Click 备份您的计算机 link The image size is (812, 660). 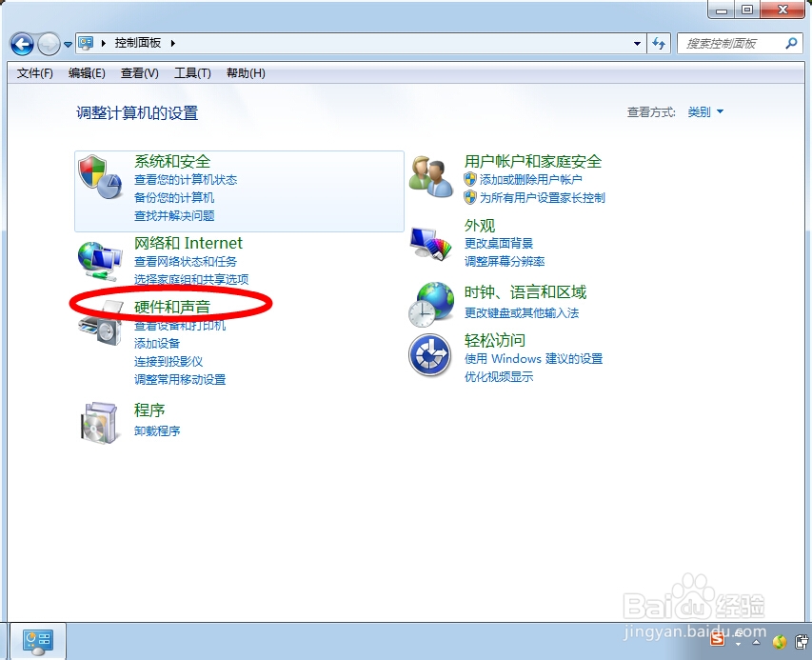(x=174, y=197)
